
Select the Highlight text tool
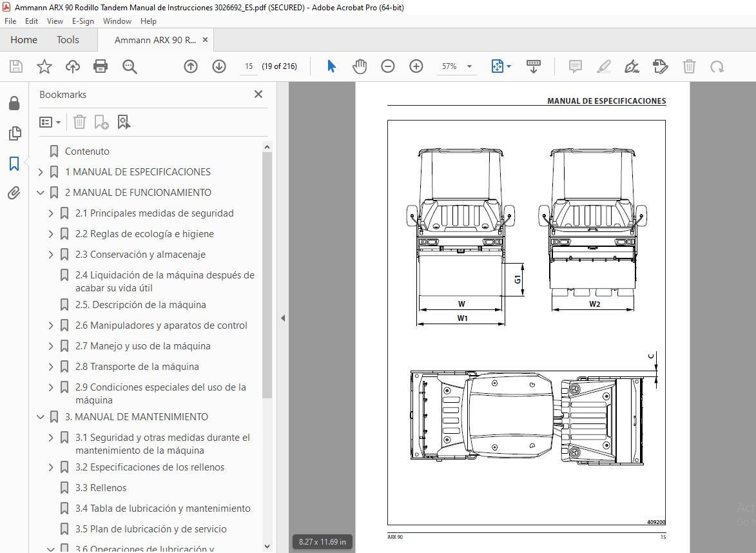[x=604, y=66]
